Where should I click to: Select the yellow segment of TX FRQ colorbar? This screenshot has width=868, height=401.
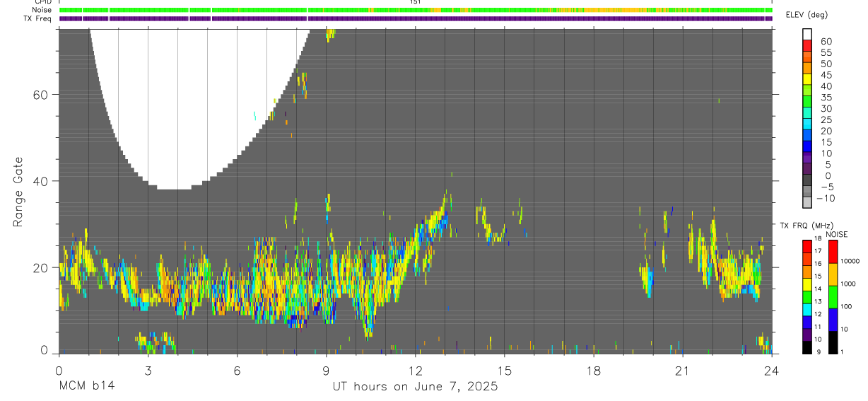coord(807,284)
